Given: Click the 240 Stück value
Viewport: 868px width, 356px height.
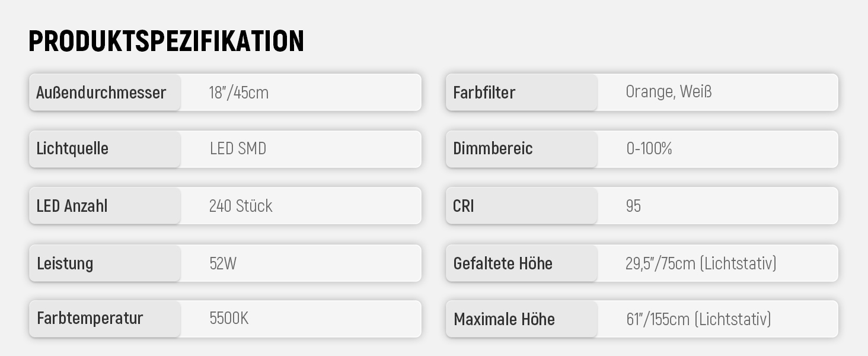Looking at the screenshot, I should coord(241,206).
